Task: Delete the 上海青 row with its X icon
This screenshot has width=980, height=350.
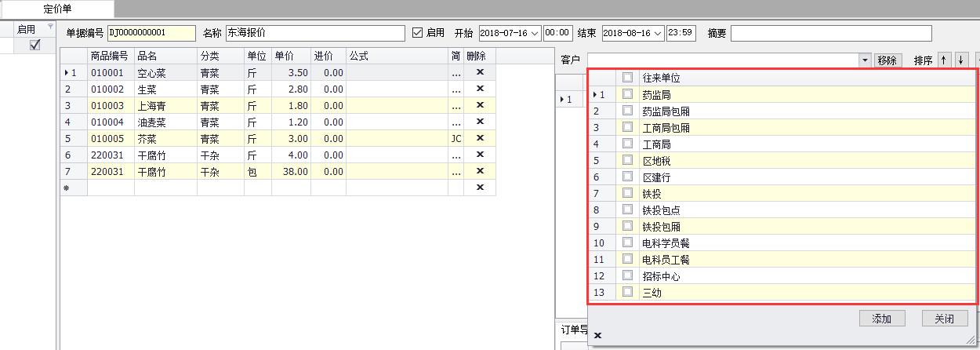Action: (480, 105)
